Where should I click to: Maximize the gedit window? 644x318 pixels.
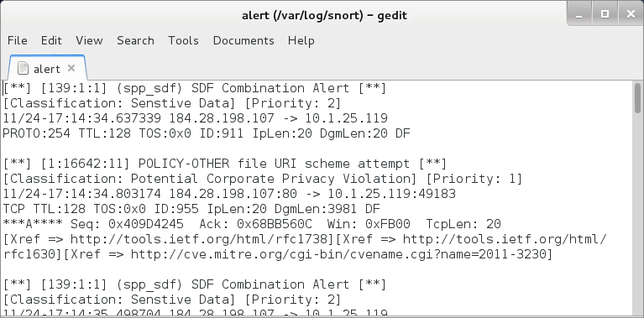(605, 14)
